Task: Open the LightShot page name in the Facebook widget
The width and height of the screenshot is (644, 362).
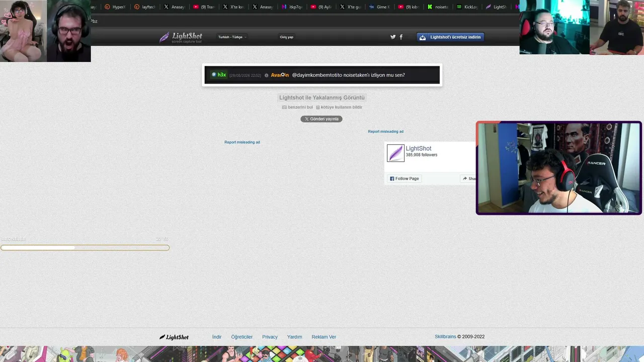Action: 419,148
